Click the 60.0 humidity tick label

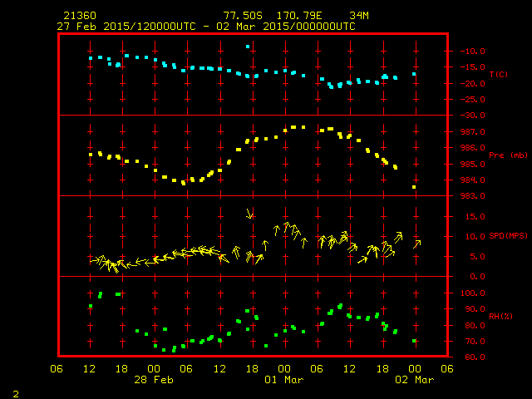475,357
